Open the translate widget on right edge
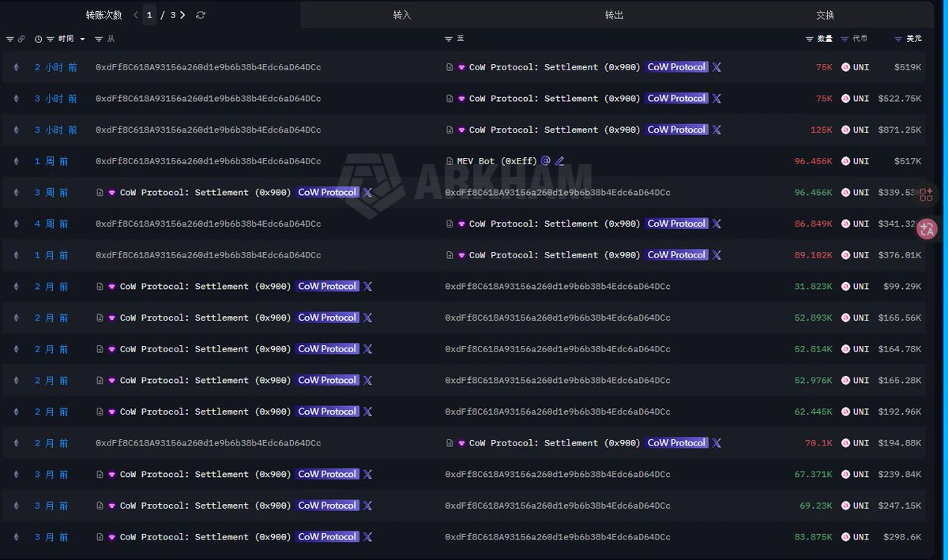 [927, 229]
